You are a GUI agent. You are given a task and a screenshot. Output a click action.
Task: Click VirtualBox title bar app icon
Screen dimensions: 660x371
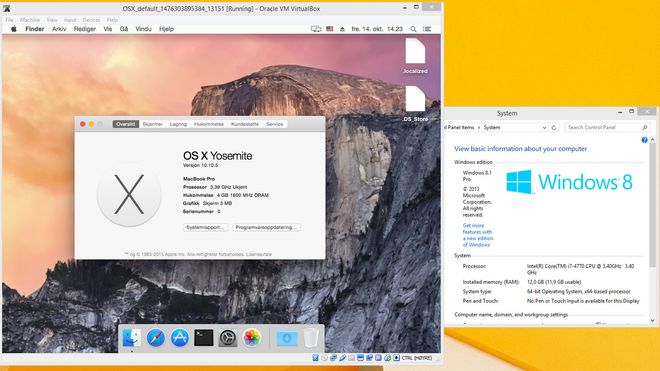[7, 8]
